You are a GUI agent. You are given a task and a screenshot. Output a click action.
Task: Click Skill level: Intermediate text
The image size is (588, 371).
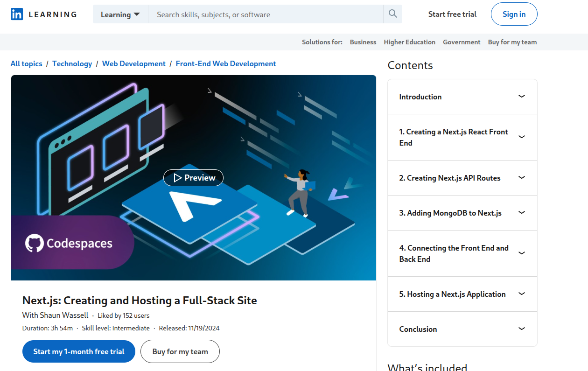[116, 328]
